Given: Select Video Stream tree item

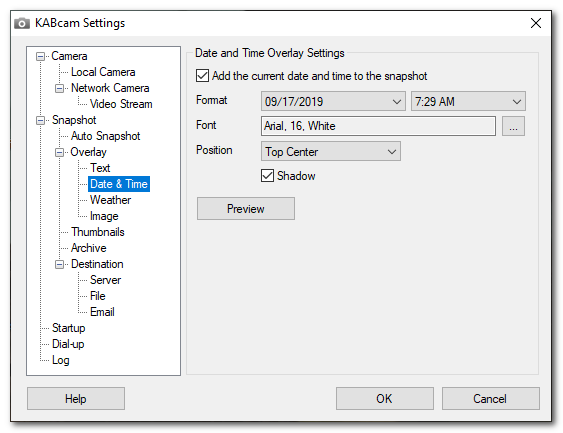Looking at the screenshot, I should 121,104.
